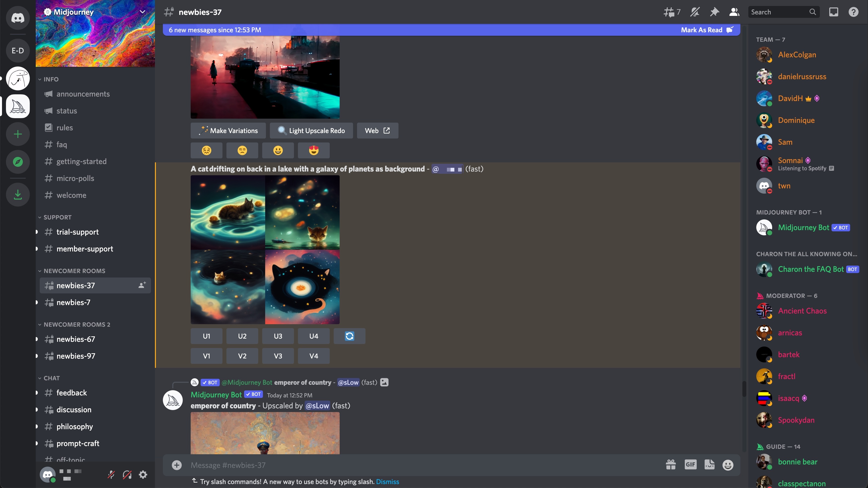Click the gift Nitro icon
Image resolution: width=868 pixels, height=488 pixels.
pyautogui.click(x=671, y=465)
